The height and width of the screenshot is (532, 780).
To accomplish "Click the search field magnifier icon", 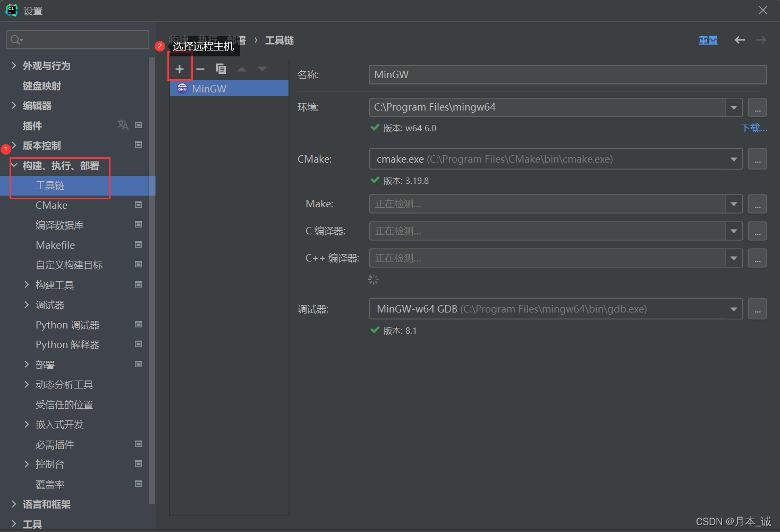I will pos(16,40).
